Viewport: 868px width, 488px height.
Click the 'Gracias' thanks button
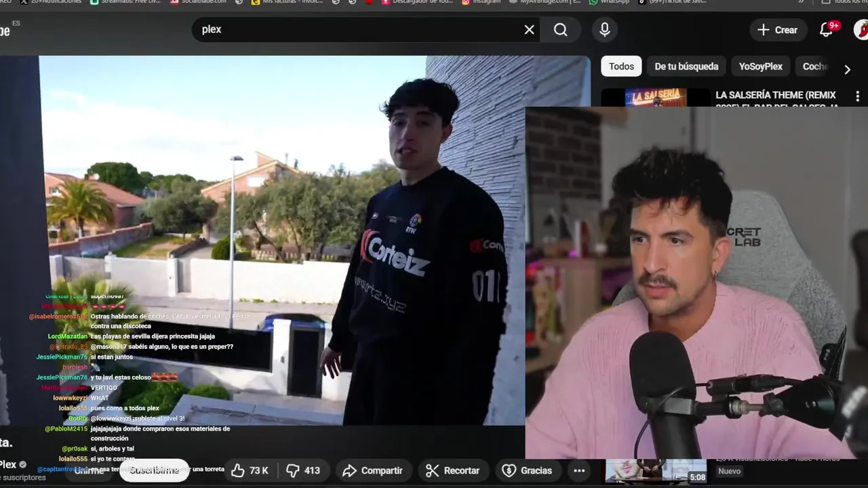click(x=528, y=470)
